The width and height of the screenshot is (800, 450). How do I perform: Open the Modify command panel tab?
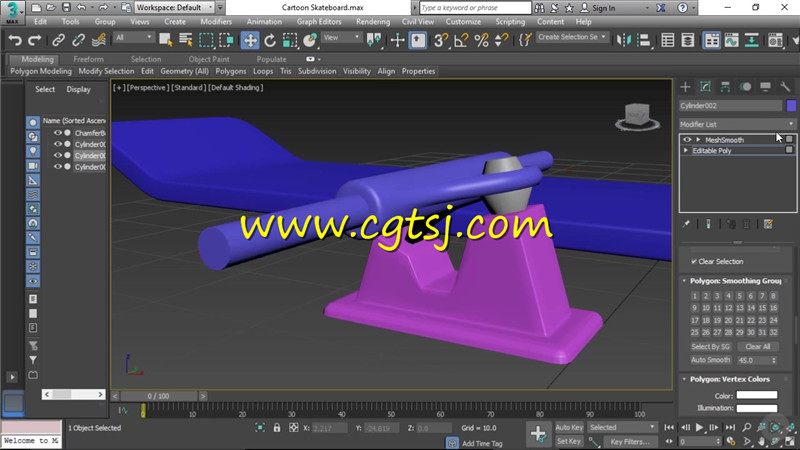tap(705, 87)
